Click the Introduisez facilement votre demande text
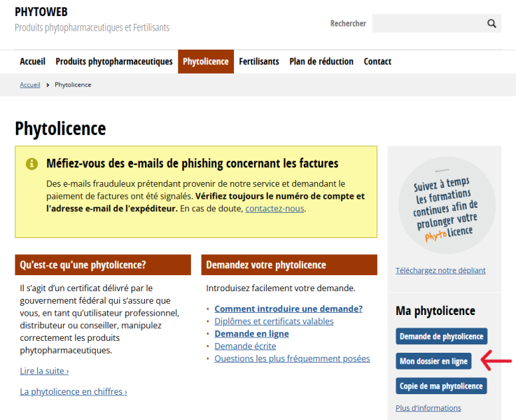516x420 pixels. tap(281, 288)
